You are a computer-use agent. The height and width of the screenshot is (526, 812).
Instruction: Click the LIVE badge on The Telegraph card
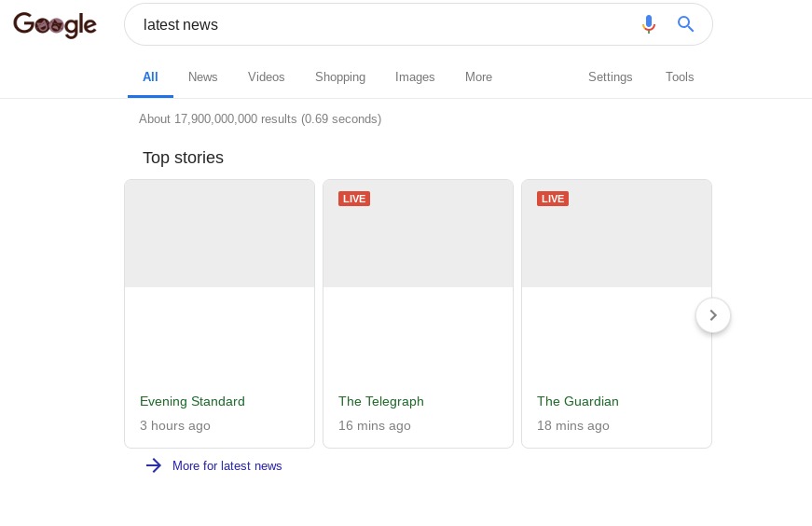[x=354, y=199]
